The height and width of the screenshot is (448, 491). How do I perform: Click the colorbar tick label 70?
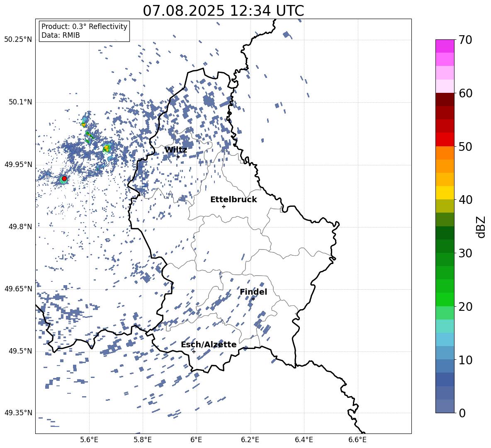coord(465,40)
